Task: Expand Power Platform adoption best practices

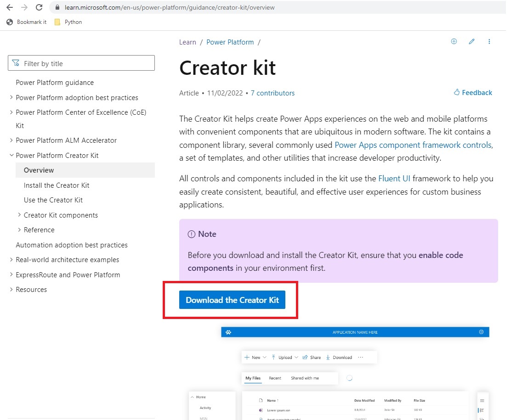Action: click(11, 98)
